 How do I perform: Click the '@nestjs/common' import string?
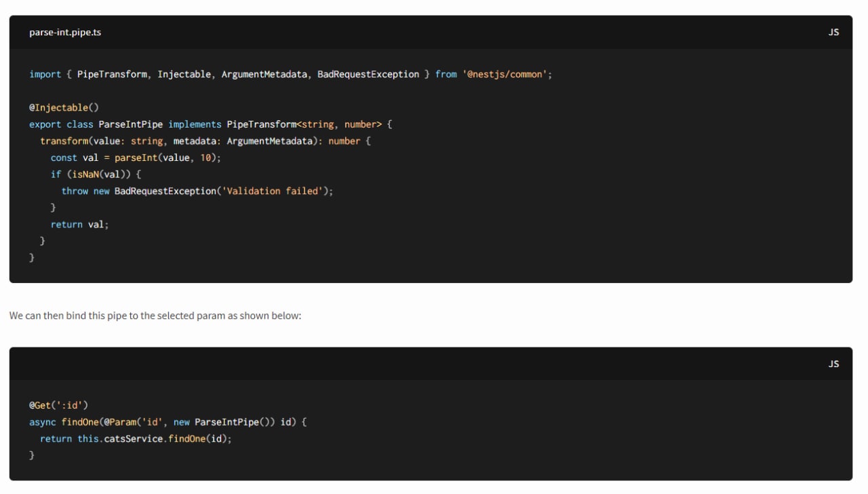click(x=506, y=74)
